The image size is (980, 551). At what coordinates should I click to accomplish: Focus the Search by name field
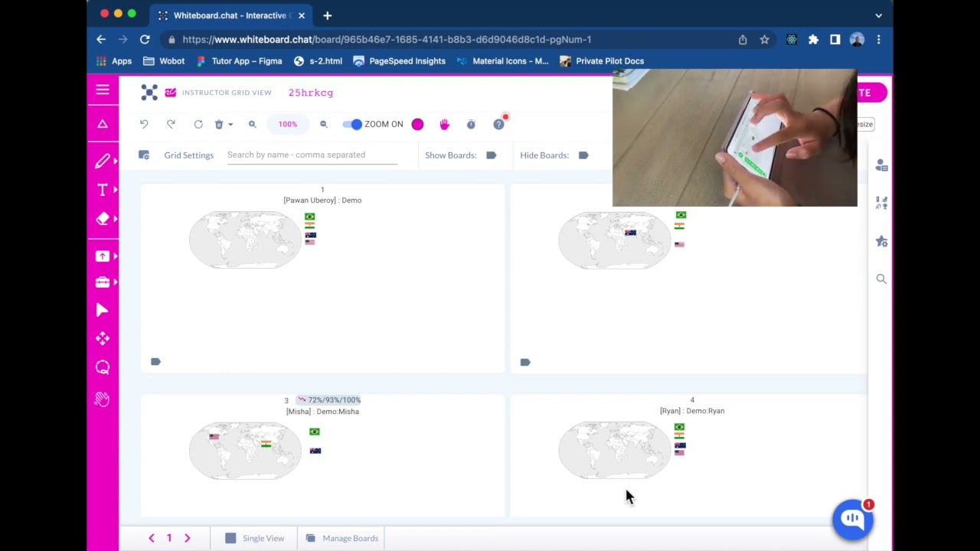tap(312, 155)
